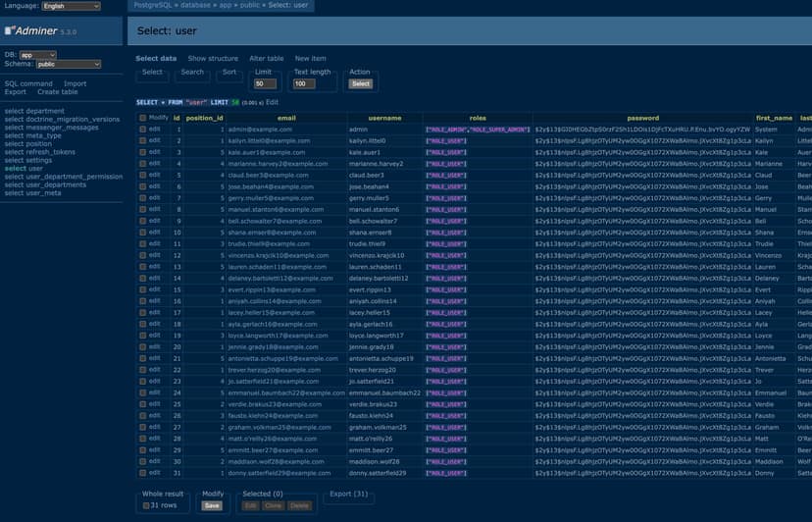Click roles cell of admin row
Image resolution: width=812 pixels, height=522 pixels.
coord(478,130)
